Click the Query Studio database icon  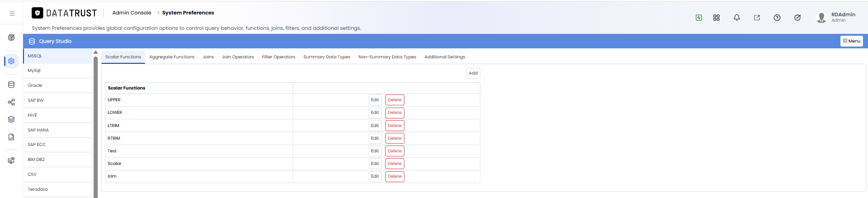[x=32, y=41]
